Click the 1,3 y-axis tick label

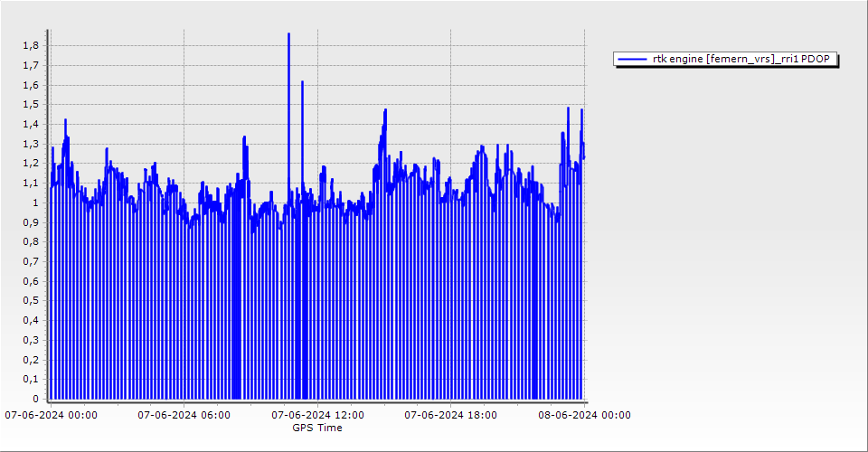(30, 144)
